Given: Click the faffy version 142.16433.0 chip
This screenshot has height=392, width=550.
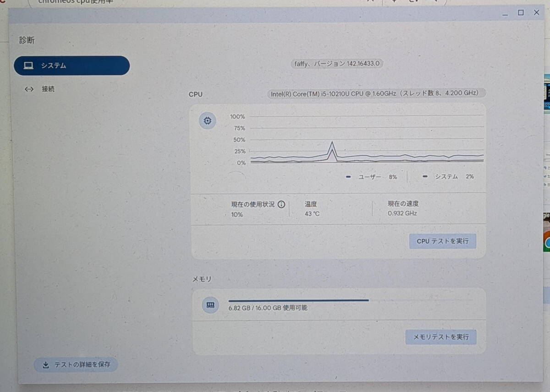Looking at the screenshot, I should [337, 64].
